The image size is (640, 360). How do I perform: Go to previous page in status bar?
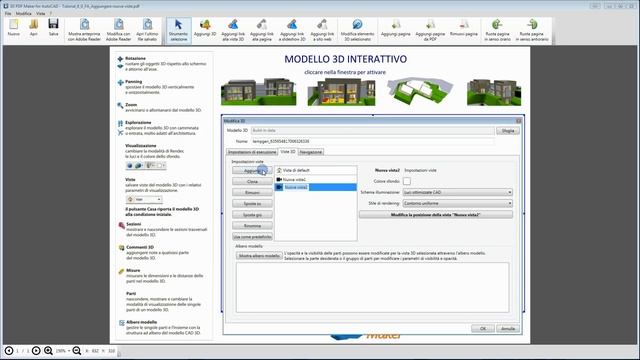9,351
